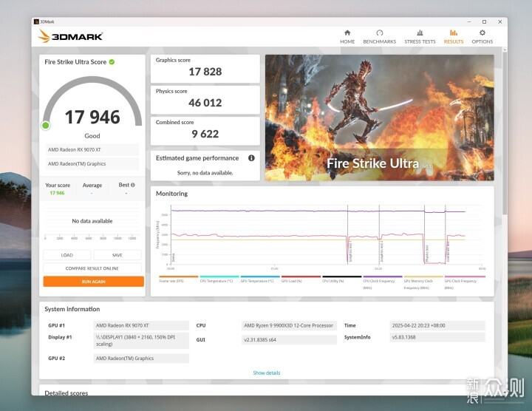The image size is (532, 411).
Task: Click GPU #2 value AMD Radeon(TM) Graphics
Action: (x=141, y=358)
